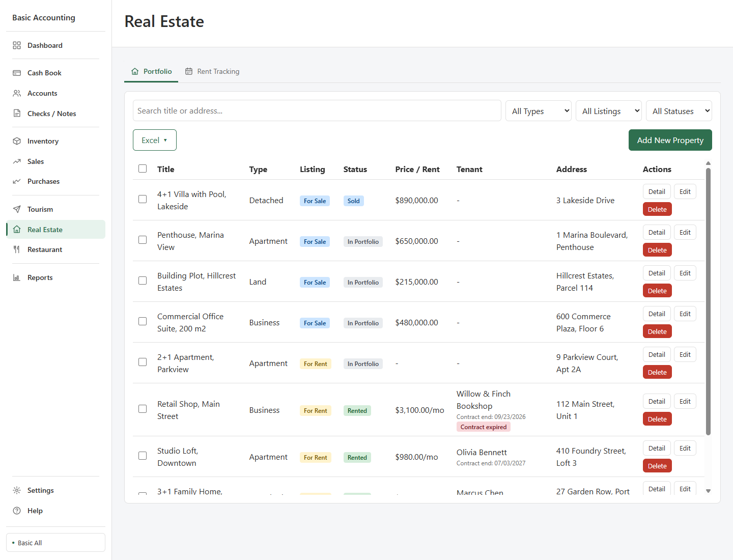Viewport: 733px width, 560px height.
Task: Click the $890,000.00 price cell
Action: click(x=416, y=201)
